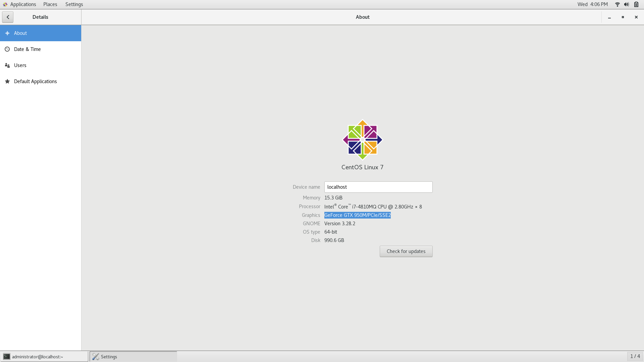The height and width of the screenshot is (362, 644).
Task: Open the clock showing Wed 4:06 PM
Action: tap(593, 4)
